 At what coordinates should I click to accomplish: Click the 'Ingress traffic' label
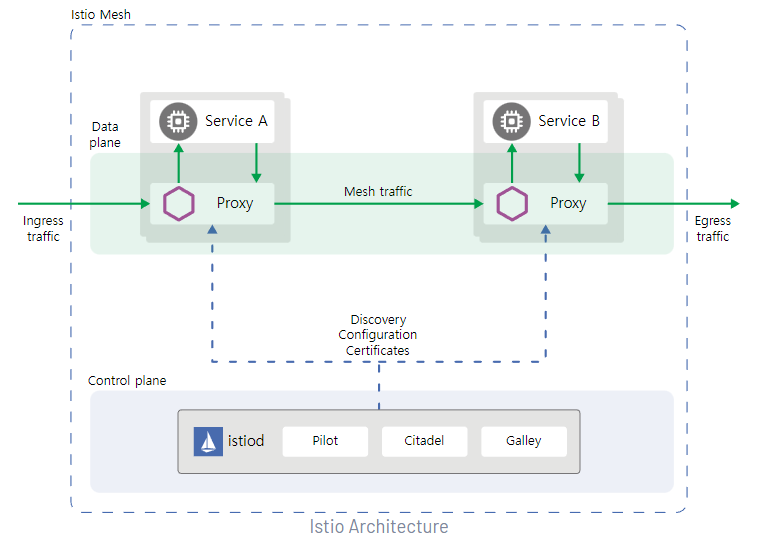43,228
